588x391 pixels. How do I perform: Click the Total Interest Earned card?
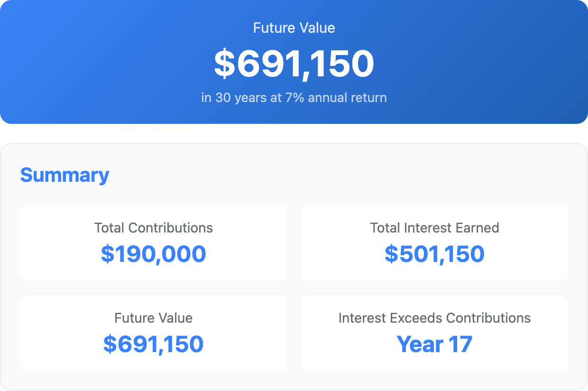point(434,242)
